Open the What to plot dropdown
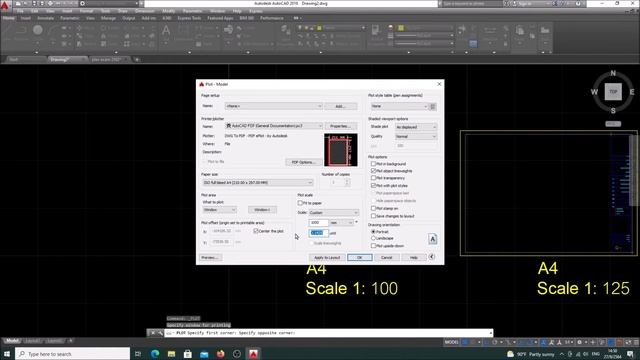Image resolution: width=640 pixels, height=360 pixels. [220, 210]
